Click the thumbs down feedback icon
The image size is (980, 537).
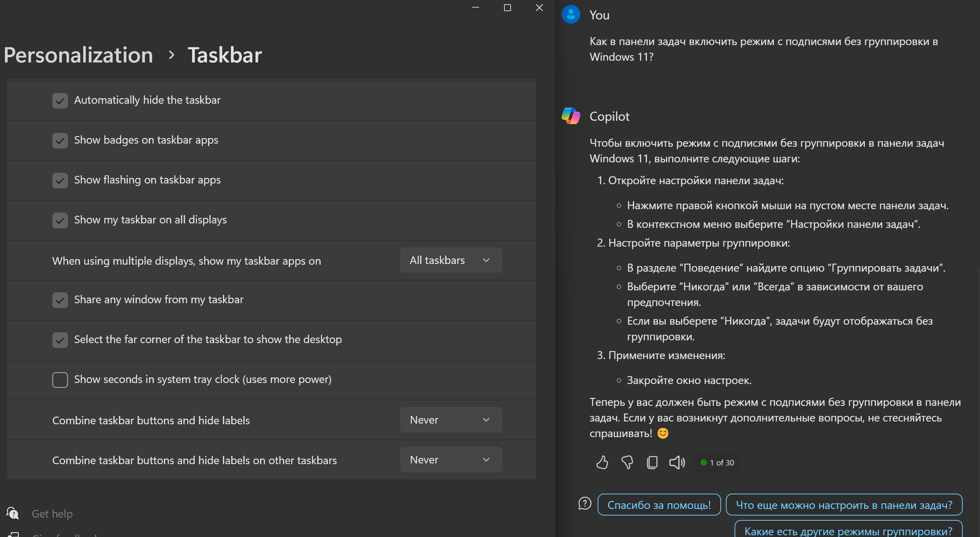point(627,462)
